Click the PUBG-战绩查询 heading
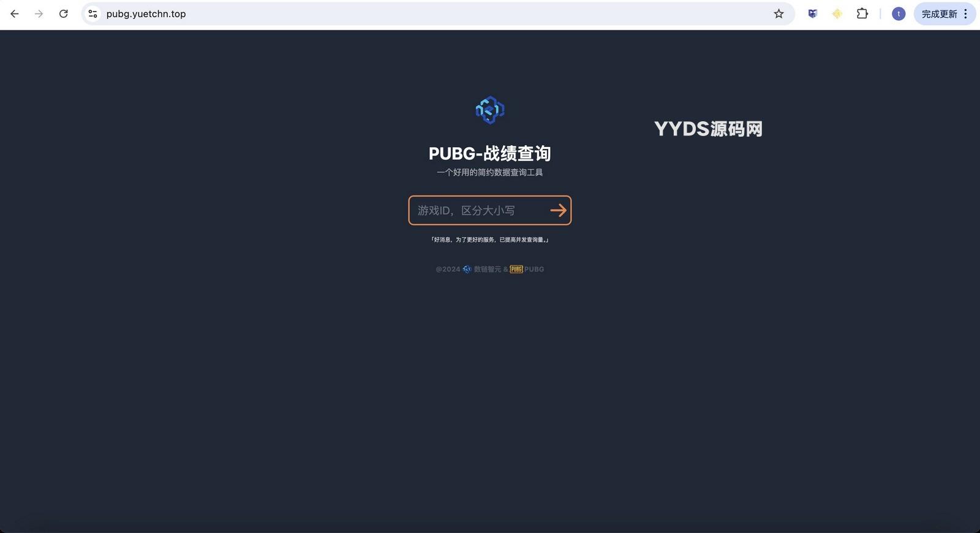Viewport: 980px width, 533px height. click(490, 153)
